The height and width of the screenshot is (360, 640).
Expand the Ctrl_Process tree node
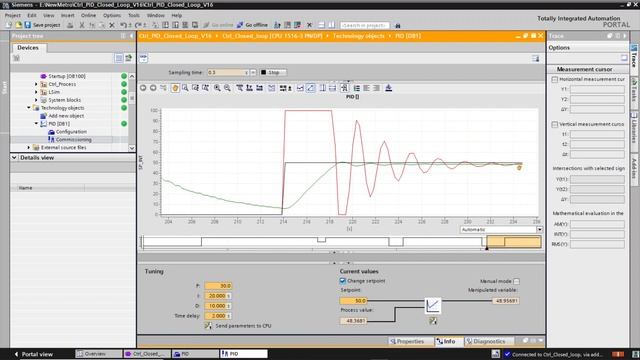click(36, 84)
